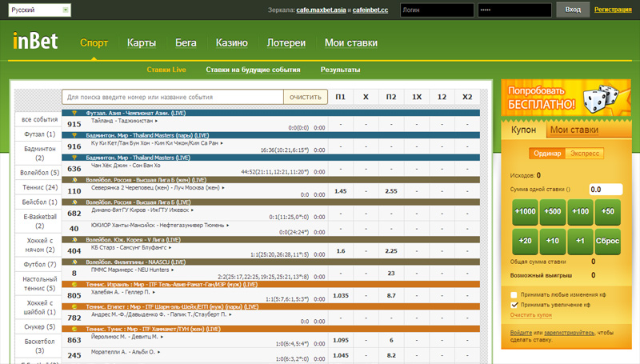640x364 pixels.
Task: Click the dice promo banner Попробовать БЕСПЛАТНО
Action: pyautogui.click(x=566, y=98)
